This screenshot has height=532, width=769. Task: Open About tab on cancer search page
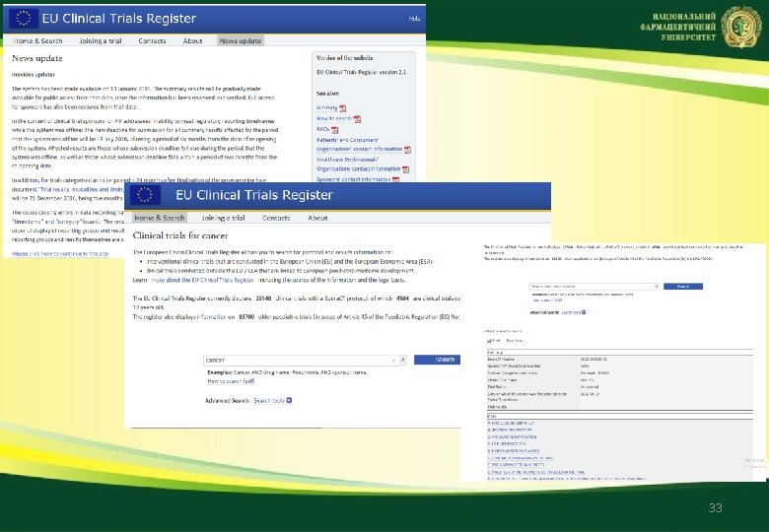click(317, 218)
